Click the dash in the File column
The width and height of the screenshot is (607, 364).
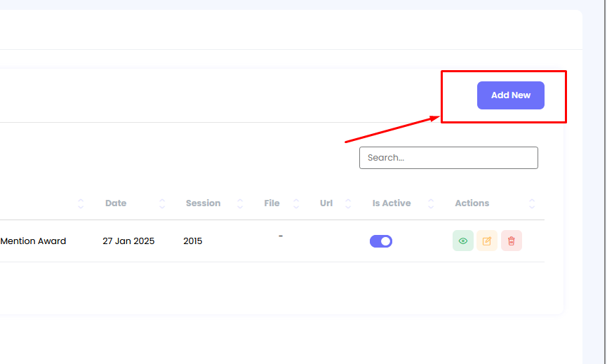(281, 236)
